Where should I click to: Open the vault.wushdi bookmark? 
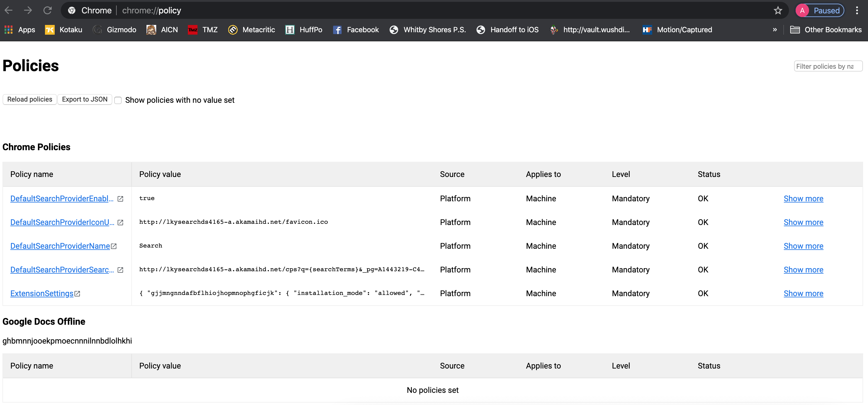pos(590,30)
